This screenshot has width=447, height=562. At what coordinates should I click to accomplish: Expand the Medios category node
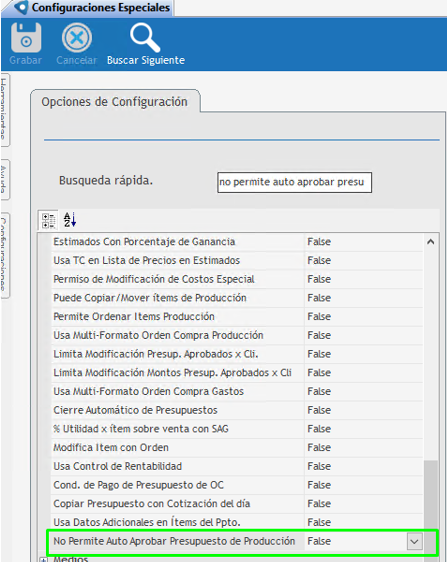(43, 559)
